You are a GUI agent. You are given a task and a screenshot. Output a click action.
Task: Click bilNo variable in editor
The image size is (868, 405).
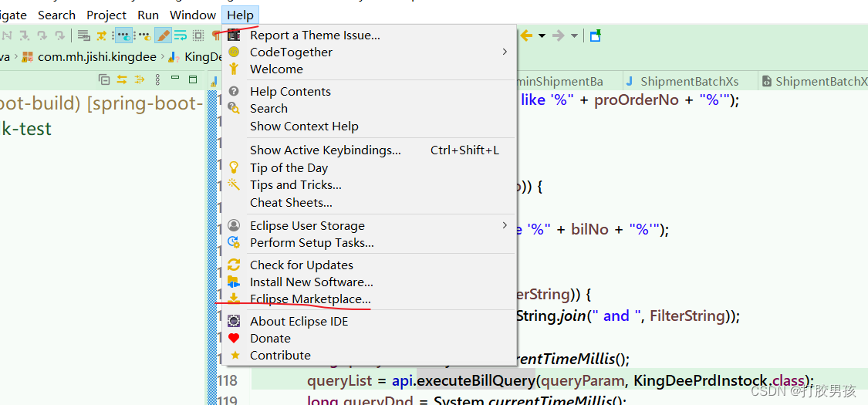coord(590,230)
